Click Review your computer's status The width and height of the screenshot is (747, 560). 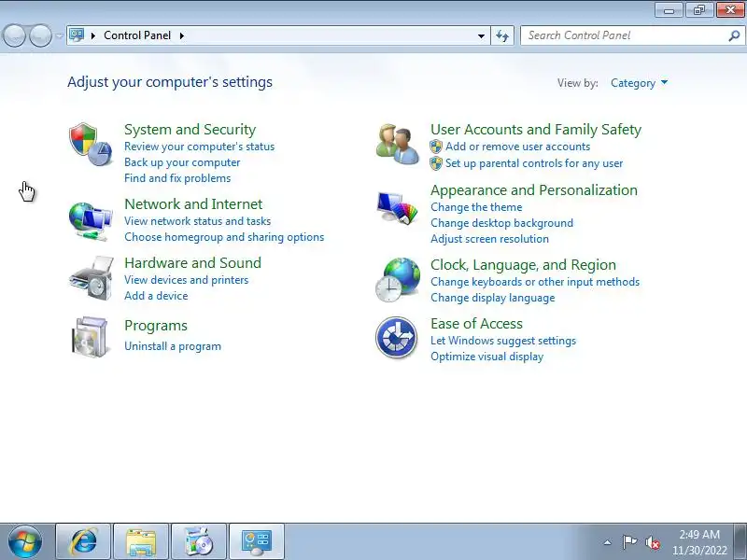[200, 147]
